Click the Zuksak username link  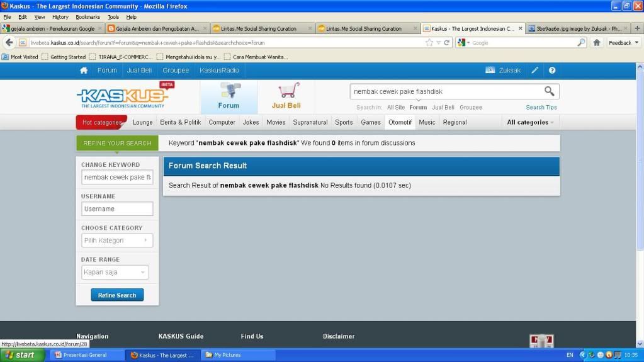510,71
